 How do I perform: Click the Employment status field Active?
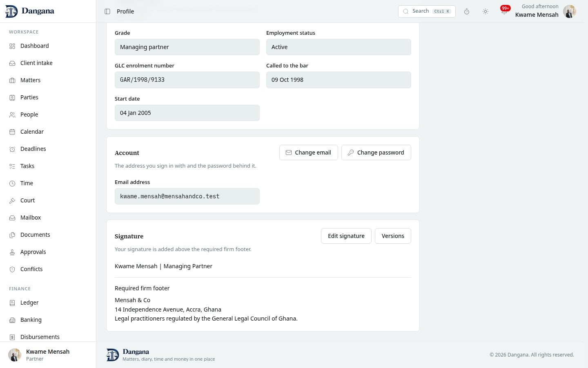click(339, 47)
